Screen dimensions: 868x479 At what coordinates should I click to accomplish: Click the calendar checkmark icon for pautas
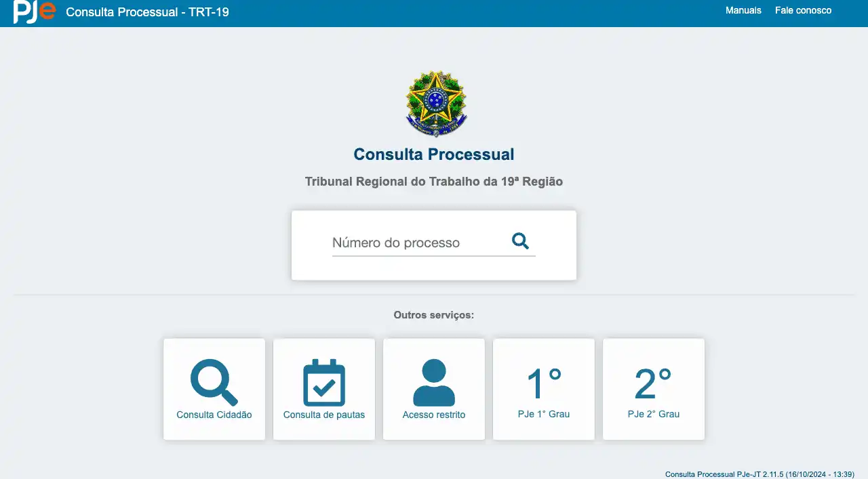(x=323, y=383)
